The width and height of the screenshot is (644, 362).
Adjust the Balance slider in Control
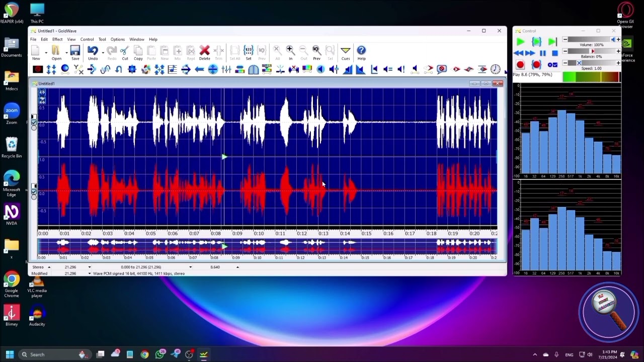click(x=591, y=51)
